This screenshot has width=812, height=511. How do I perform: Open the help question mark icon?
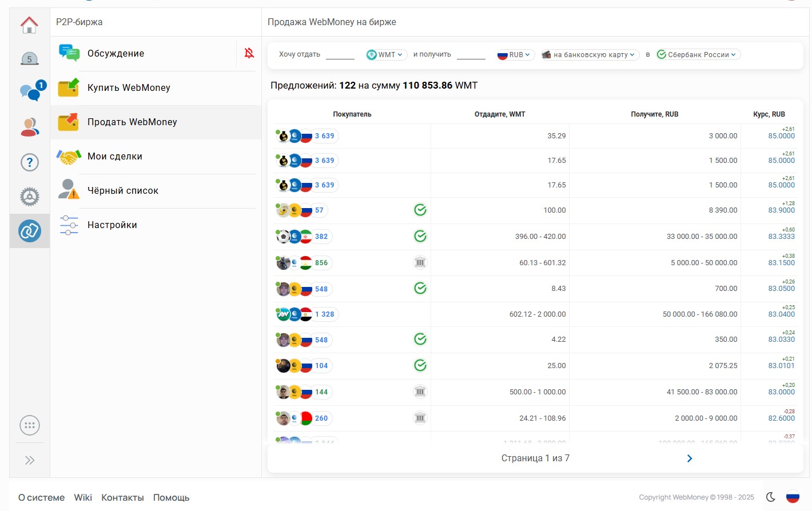coord(30,162)
